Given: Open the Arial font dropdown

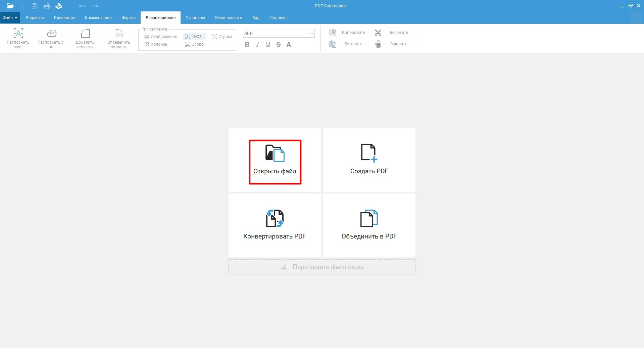Looking at the screenshot, I should click(311, 33).
